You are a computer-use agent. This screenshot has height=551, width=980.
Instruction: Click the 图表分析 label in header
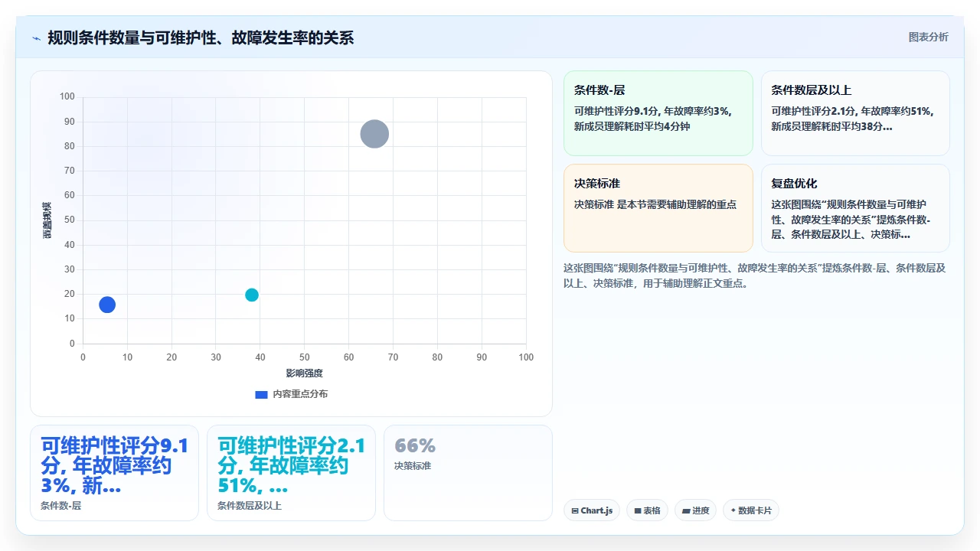pos(928,37)
